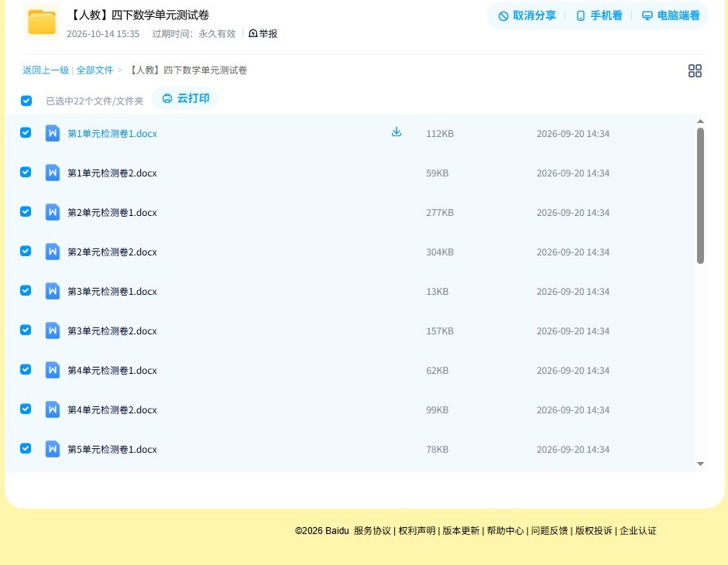
Task: Click Word icon of 第3单元检测卷1.docx
Action: coord(53,291)
